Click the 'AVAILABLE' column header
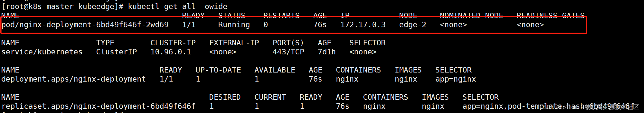This screenshot has width=644, height=113. coord(275,70)
